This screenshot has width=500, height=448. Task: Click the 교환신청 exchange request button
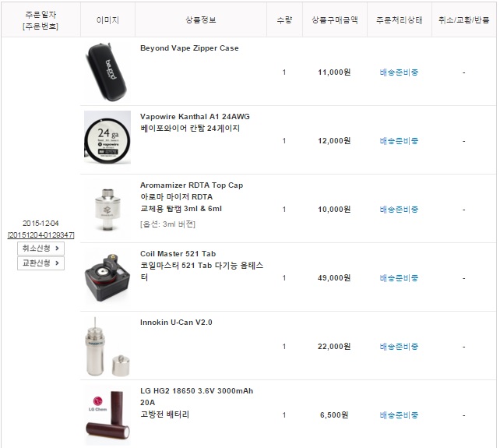(x=40, y=263)
